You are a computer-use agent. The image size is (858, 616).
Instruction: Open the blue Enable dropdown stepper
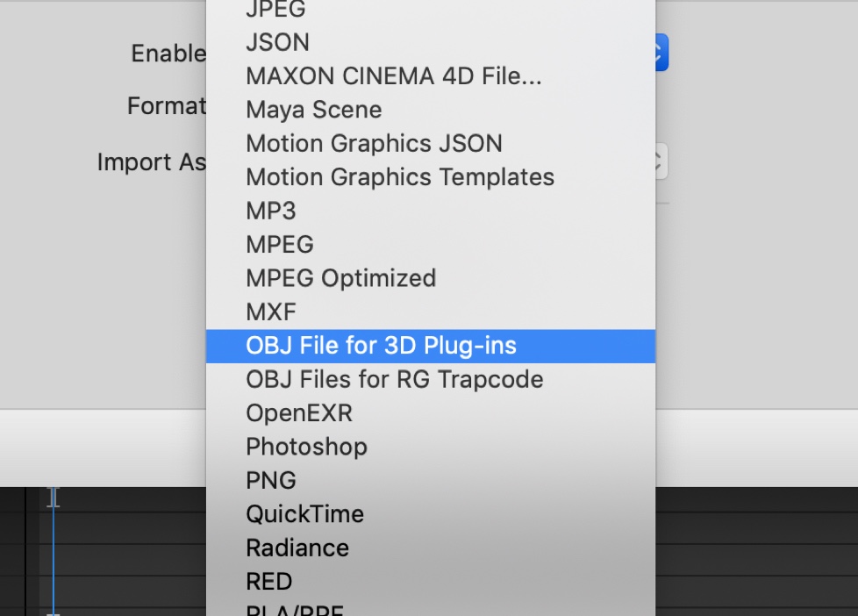tap(661, 53)
